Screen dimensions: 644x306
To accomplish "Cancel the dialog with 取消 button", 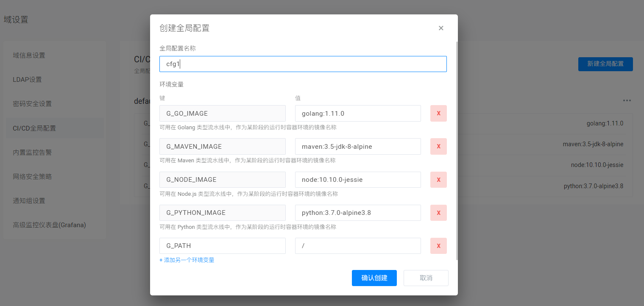I will [x=426, y=278].
